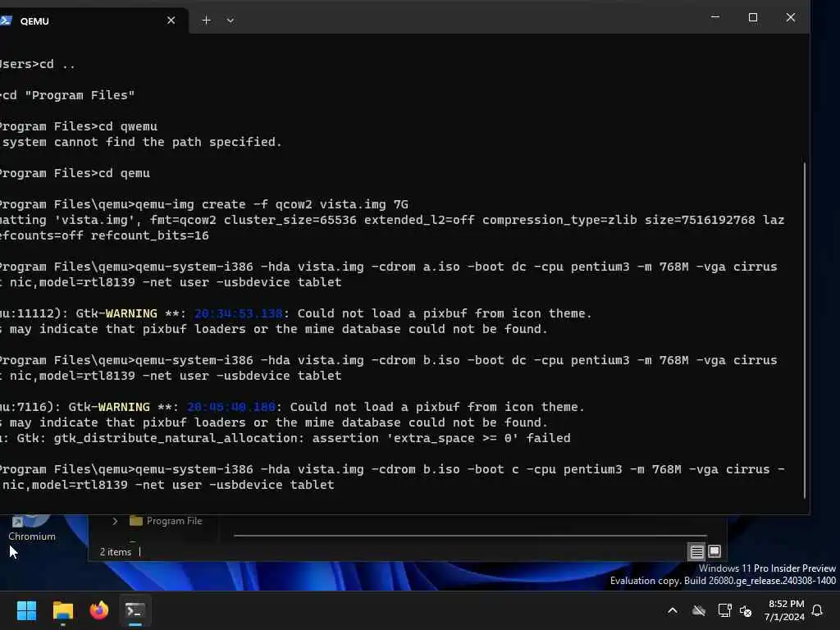Open the Chromium desktop shortcut
The image size is (840, 630).
pos(32,527)
